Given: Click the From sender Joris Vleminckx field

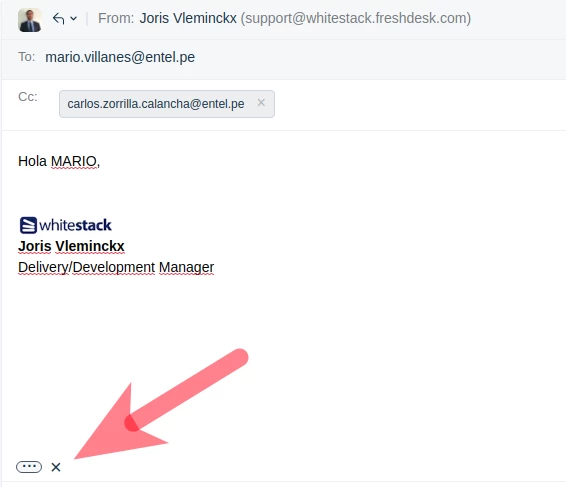Looking at the screenshot, I should (x=284, y=18).
